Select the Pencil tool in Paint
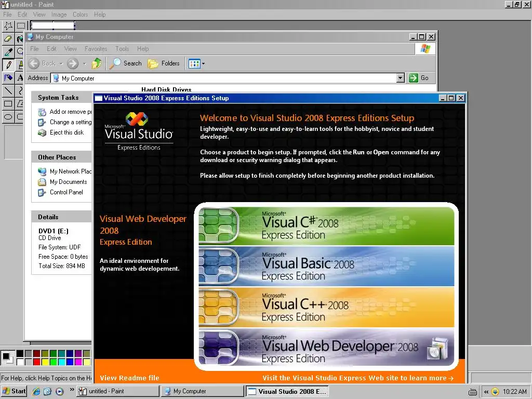Screen dimensions: 532x399 pos(8,64)
